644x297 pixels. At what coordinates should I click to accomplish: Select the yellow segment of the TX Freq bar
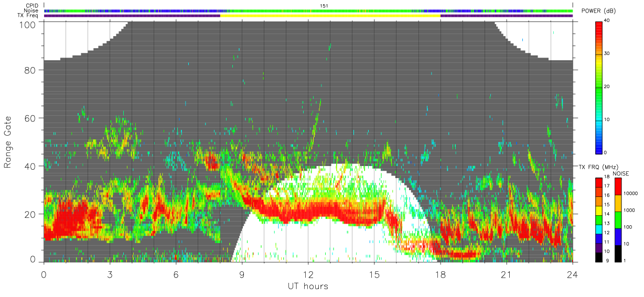tap(330, 16)
